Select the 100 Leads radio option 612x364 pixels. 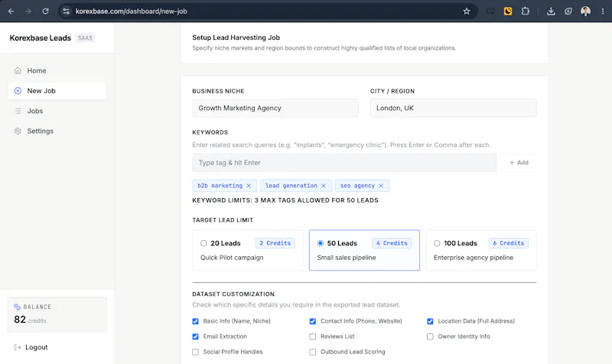click(x=437, y=243)
